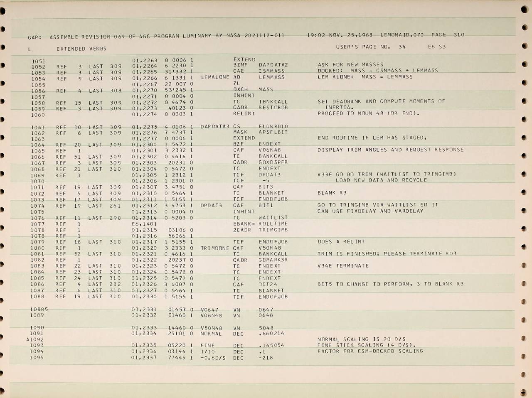The width and height of the screenshot is (532, 398).
Task: Click the 'EBANK=' opcode
Action: 244,224
